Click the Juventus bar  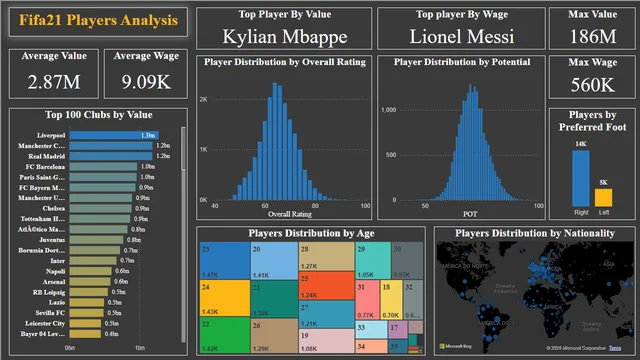(x=96, y=240)
